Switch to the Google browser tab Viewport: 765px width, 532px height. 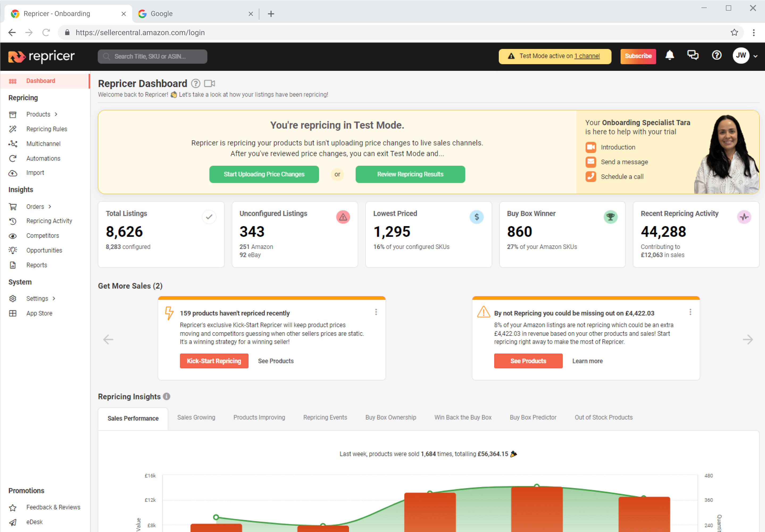pos(196,14)
